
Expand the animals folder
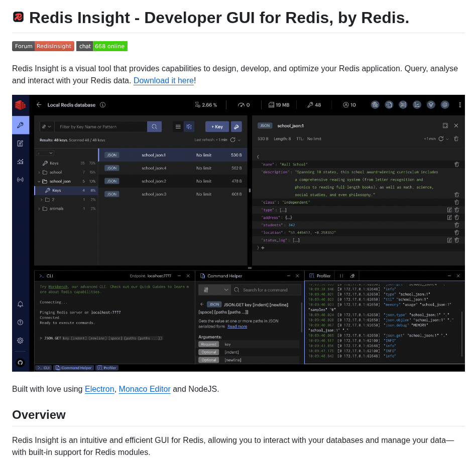(x=39, y=209)
